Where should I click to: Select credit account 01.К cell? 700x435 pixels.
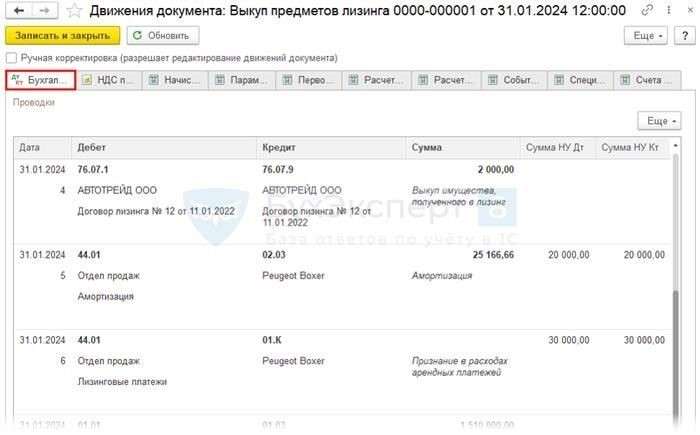click(x=272, y=340)
